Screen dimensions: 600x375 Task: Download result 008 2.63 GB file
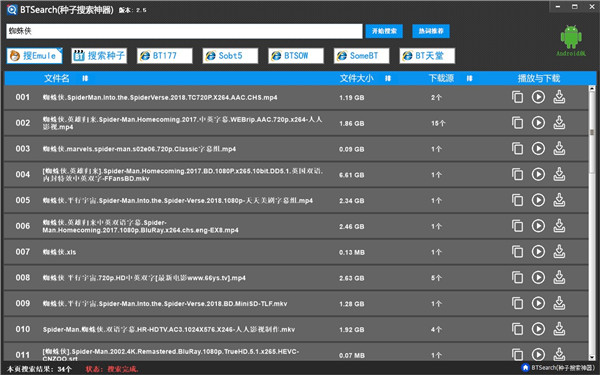(559, 278)
